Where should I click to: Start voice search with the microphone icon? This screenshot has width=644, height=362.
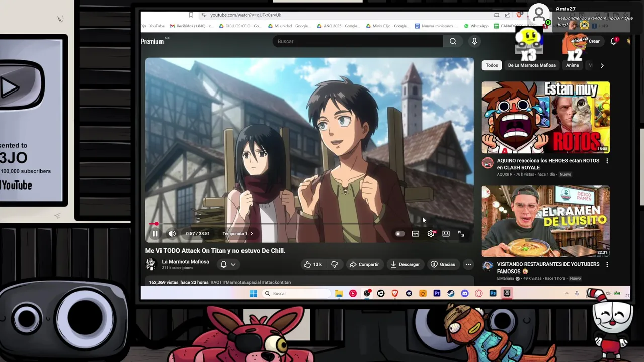coord(474,41)
